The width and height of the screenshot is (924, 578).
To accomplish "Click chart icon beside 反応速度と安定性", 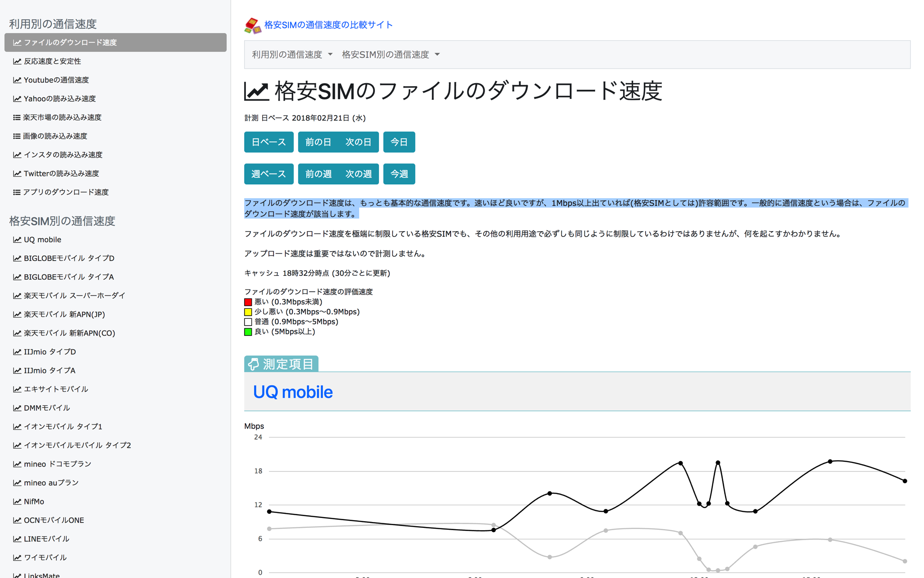I will point(17,61).
